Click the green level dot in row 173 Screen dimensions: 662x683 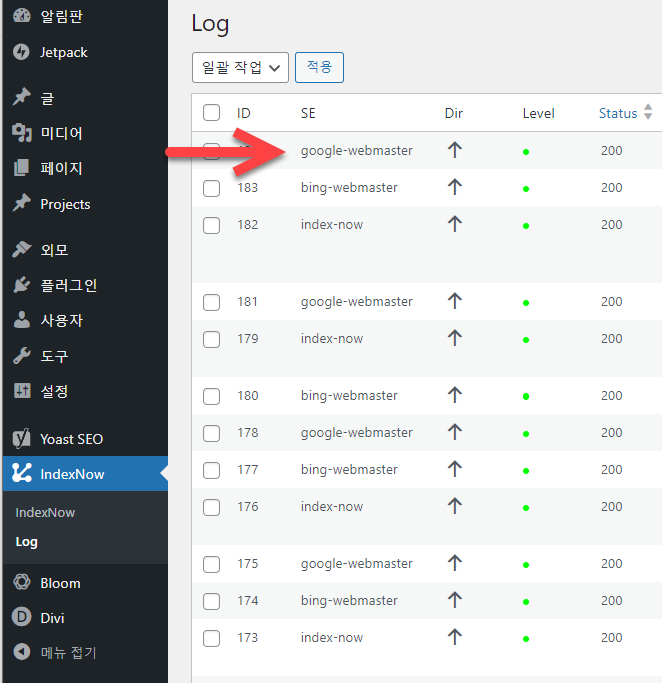coord(526,639)
